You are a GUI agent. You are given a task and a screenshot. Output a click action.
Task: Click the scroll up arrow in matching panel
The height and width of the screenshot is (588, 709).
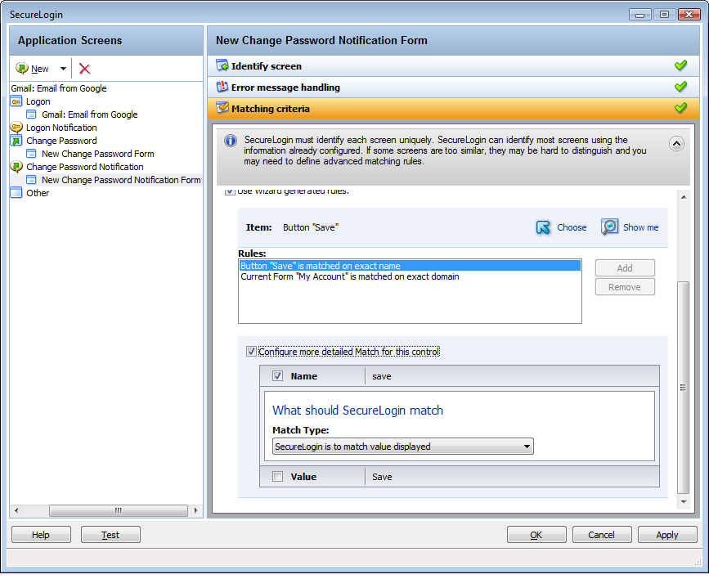(x=684, y=197)
